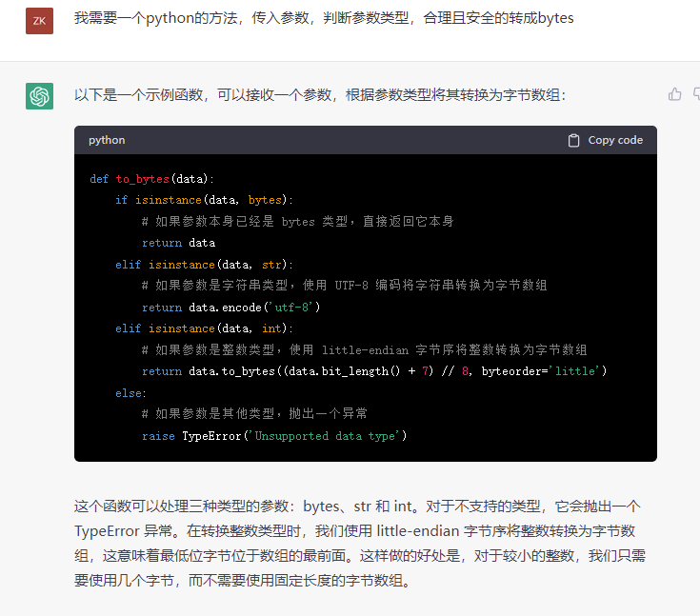Click the comment mentioning UTF-8 encoding
Image resolution: width=700 pixels, height=616 pixels.
(344, 286)
